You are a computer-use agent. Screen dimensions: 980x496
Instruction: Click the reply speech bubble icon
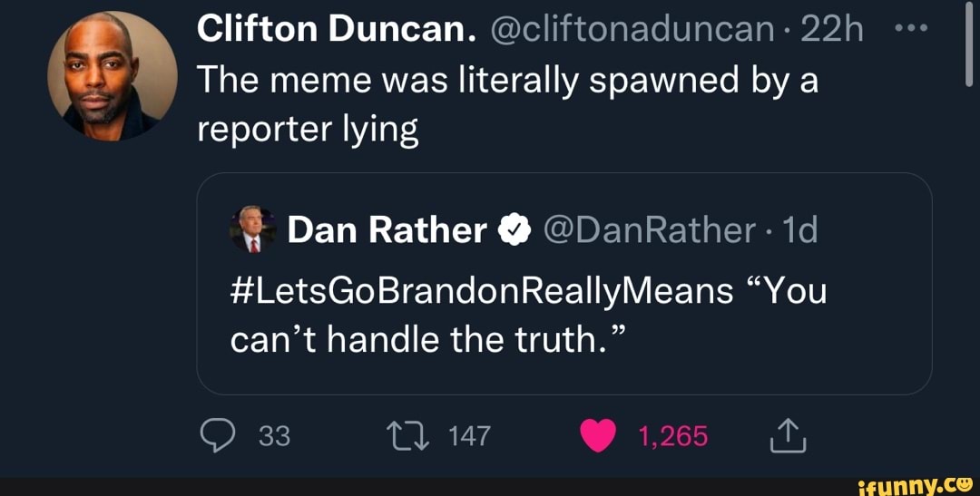[216, 437]
